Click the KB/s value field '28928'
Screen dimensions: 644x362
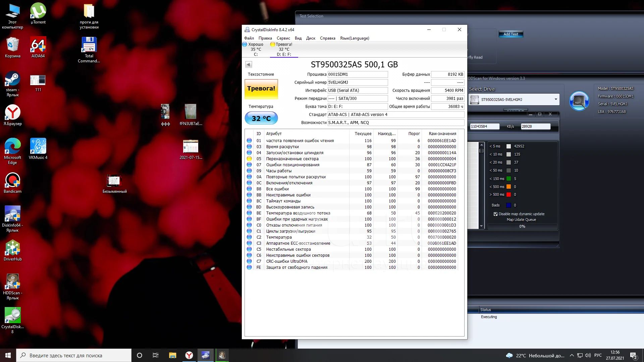[535, 126]
